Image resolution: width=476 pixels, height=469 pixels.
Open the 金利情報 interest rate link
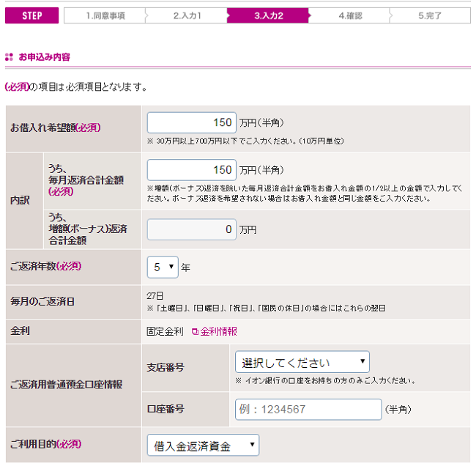pos(218,331)
